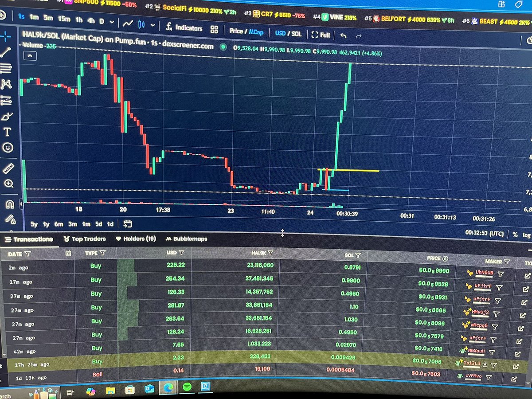Open the forecasting and measurement tools

(x=7, y=100)
